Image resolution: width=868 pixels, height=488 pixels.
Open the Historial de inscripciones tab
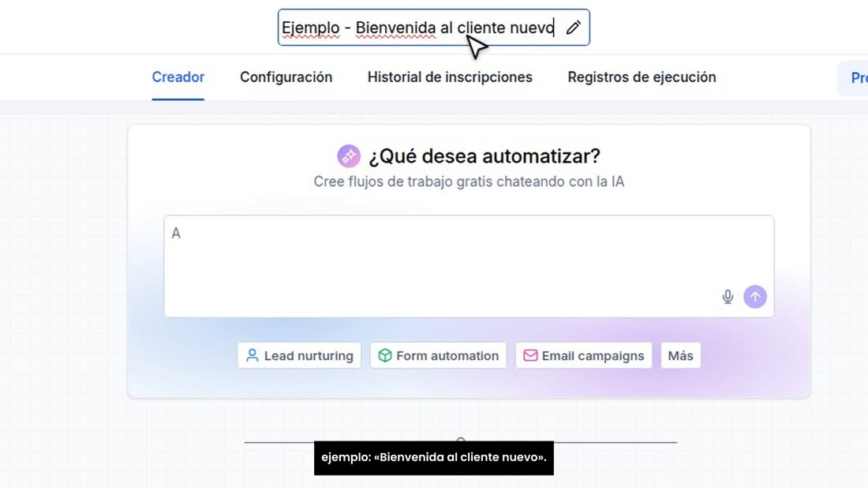point(450,77)
